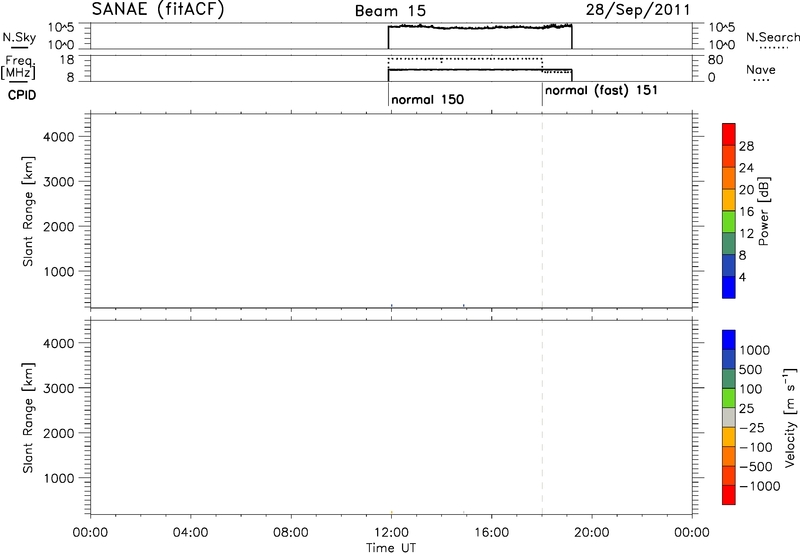800x554 pixels.
Task: Click the Time UT axis label
Action: coord(391,547)
